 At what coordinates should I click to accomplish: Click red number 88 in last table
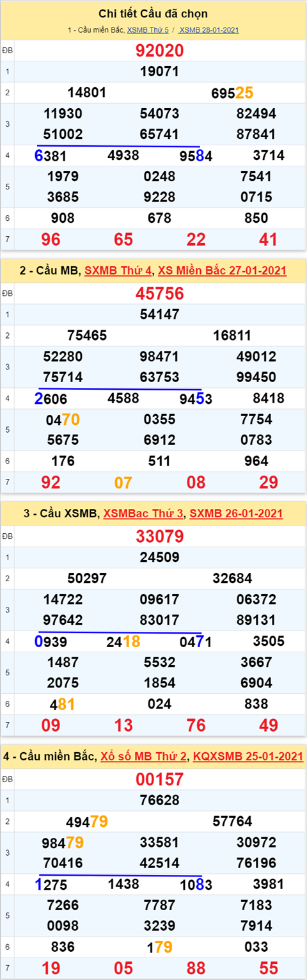click(196, 968)
